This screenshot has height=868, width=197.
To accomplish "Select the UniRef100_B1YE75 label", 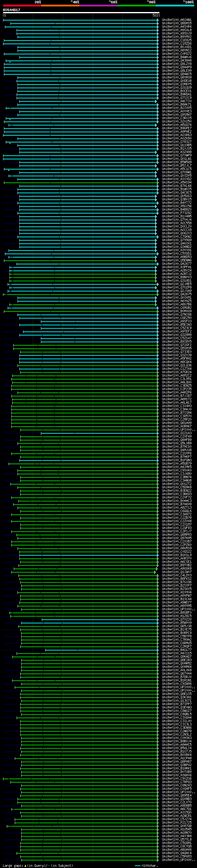I will [x=176, y=629].
